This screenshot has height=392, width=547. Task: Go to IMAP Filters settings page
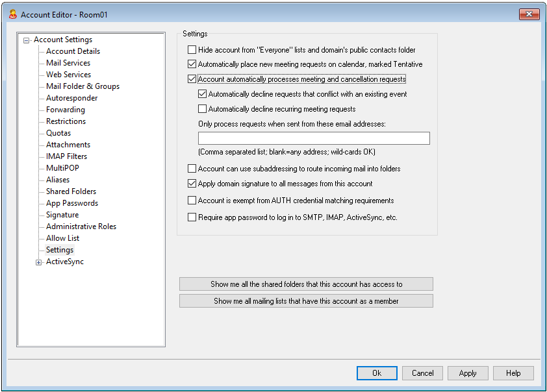(x=66, y=156)
